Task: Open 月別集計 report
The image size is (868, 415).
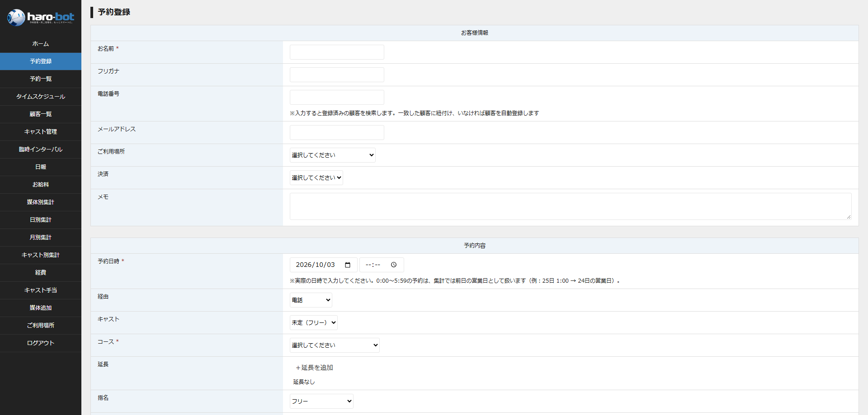Action: point(41,238)
